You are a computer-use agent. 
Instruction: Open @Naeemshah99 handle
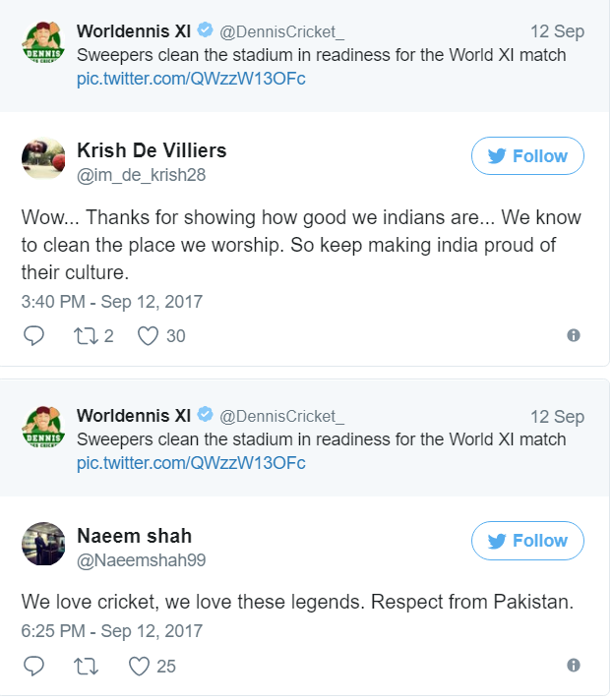point(141,560)
